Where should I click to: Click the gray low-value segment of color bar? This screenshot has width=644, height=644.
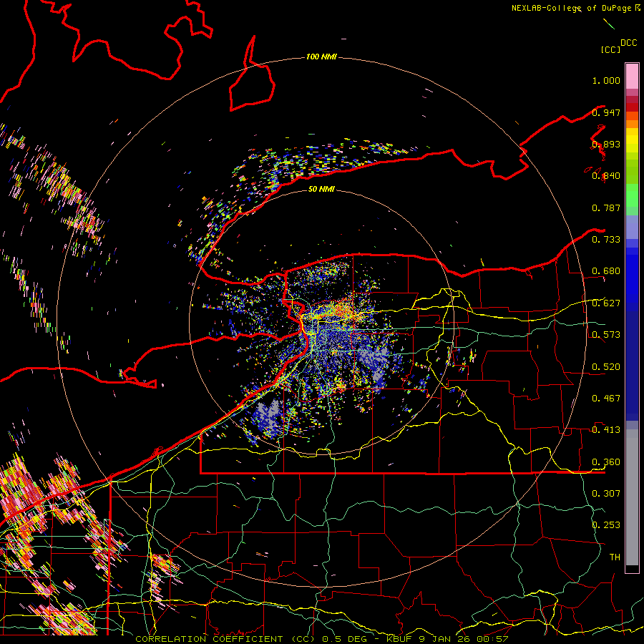pos(632,497)
